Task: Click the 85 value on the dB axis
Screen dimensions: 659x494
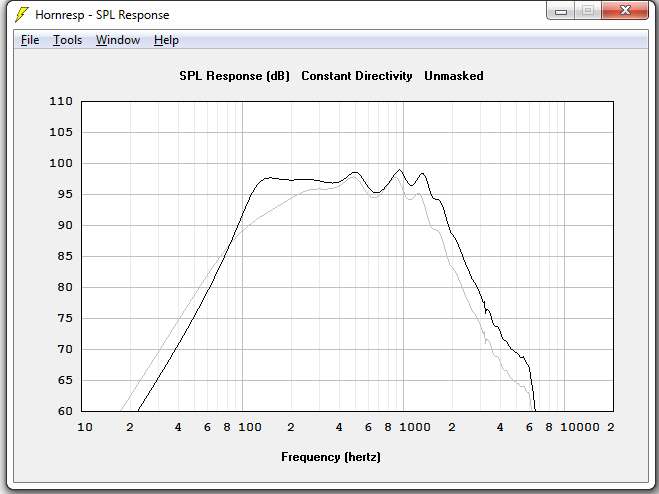Action: 65,256
